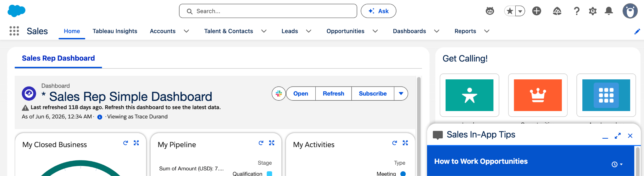Open the Astro guidance center icon

[490, 11]
